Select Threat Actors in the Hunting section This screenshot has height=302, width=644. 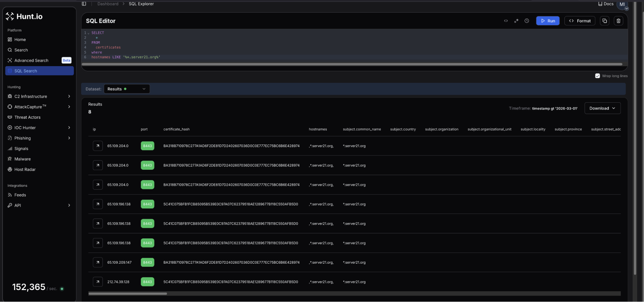(x=27, y=117)
